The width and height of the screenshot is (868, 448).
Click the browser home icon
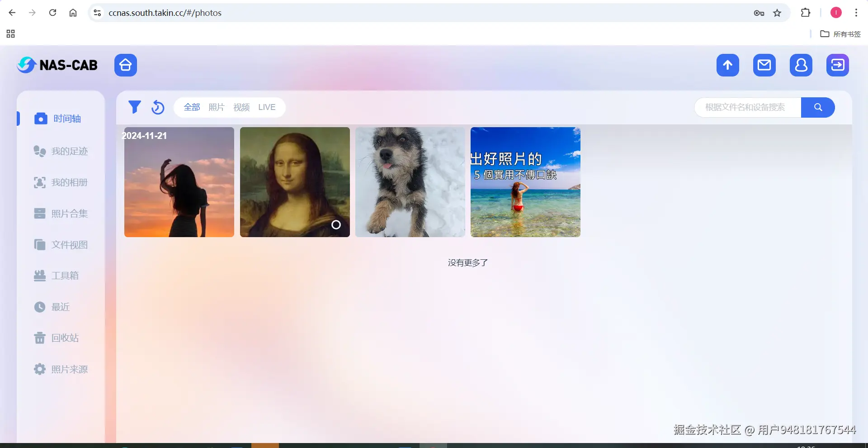pos(73,13)
